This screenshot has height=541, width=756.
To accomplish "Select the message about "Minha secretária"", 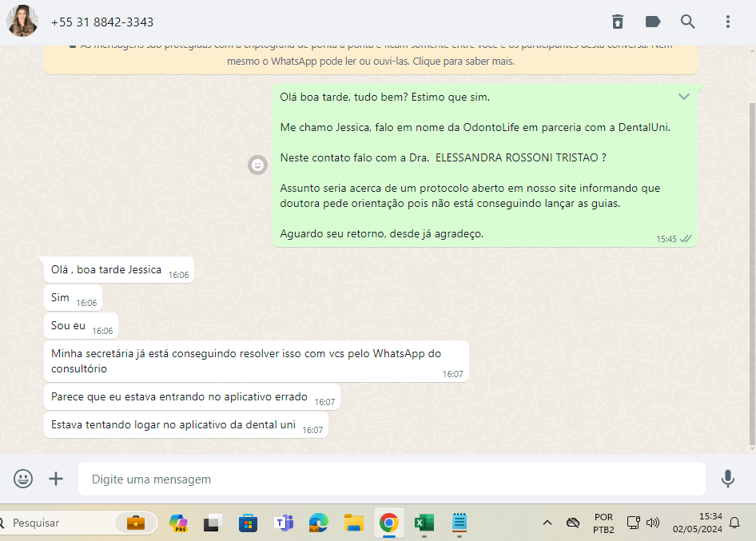I will point(257,361).
